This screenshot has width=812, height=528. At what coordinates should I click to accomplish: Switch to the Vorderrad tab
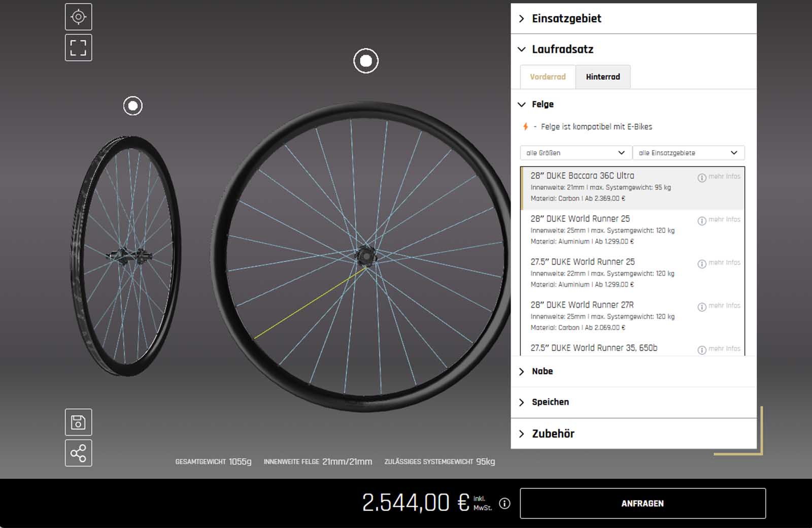coord(548,77)
